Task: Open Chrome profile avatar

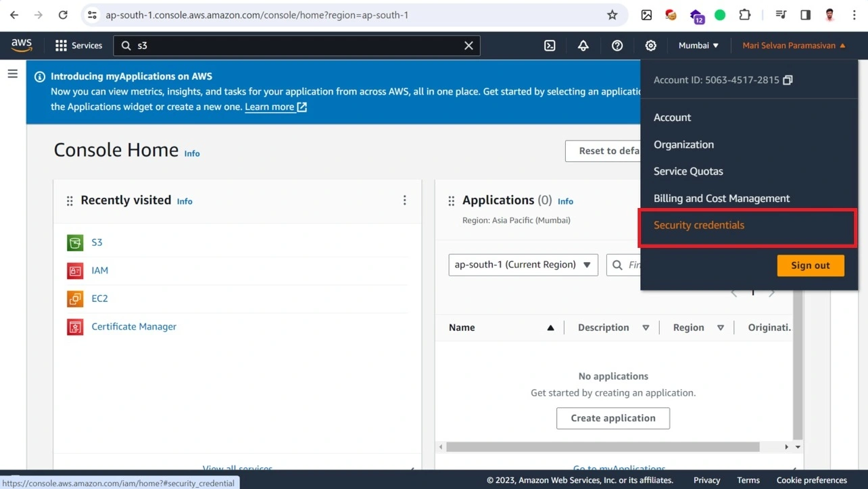Action: [x=830, y=15]
